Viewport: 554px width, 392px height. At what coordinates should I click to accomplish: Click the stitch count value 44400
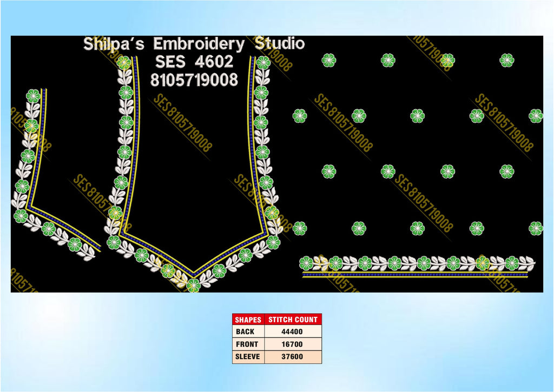click(292, 331)
